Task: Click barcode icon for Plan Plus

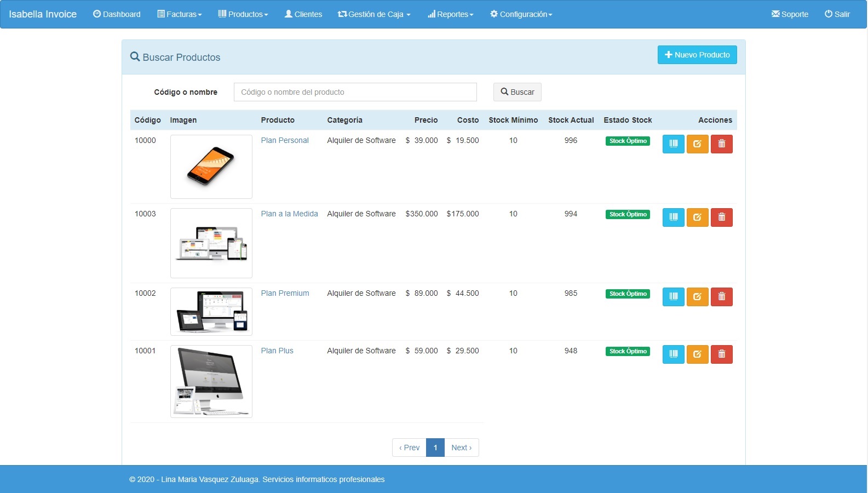Action: point(673,354)
